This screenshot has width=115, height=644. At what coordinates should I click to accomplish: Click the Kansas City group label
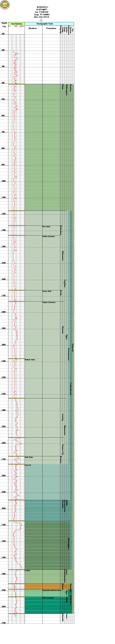pos(63,450)
